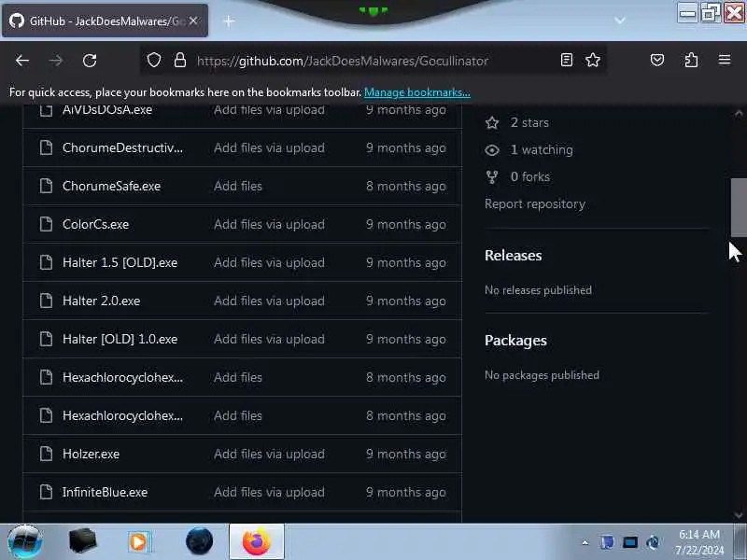Click the fork icon beside 0 forks
Viewport: 747px width, 560px height.
point(492,176)
